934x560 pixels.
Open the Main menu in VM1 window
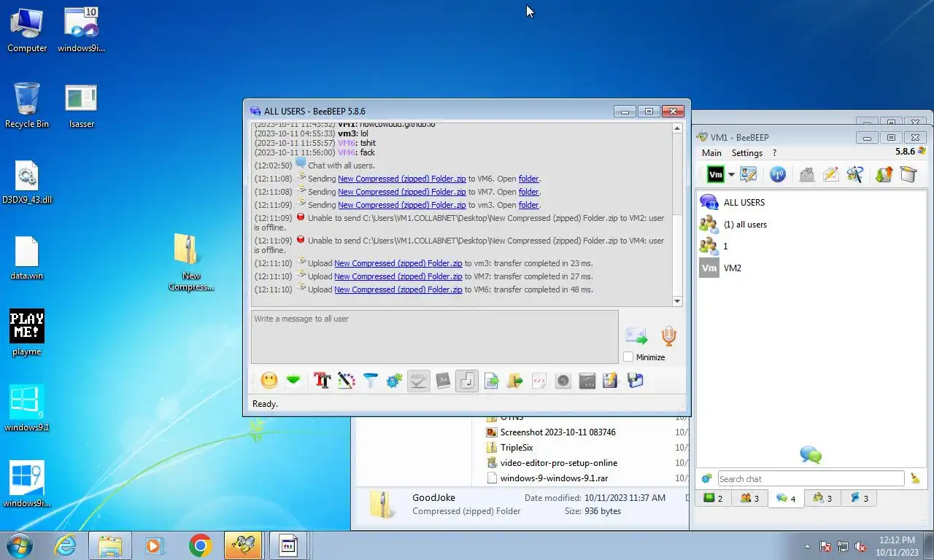(x=711, y=153)
